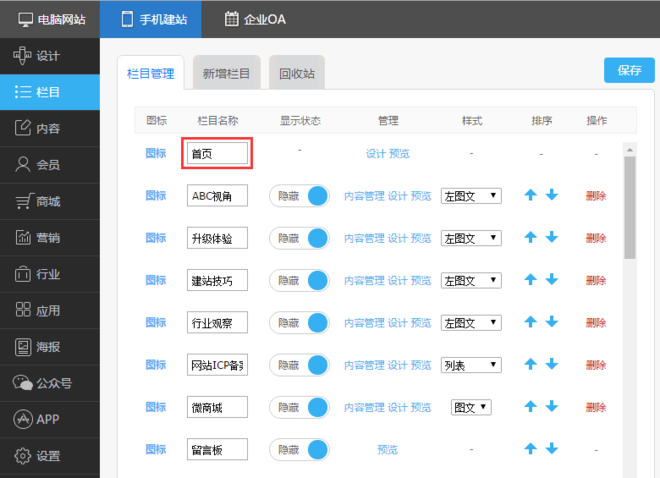Delete the ABC视角 column

596,196
